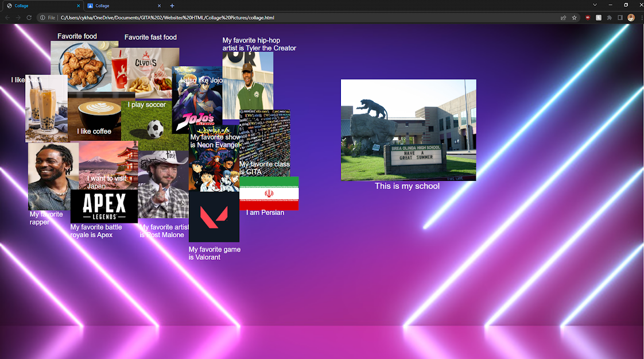Click the browser forward arrow

18,18
